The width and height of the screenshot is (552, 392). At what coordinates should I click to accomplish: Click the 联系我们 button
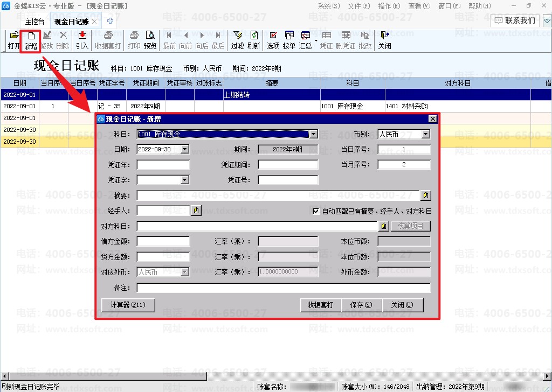point(515,21)
